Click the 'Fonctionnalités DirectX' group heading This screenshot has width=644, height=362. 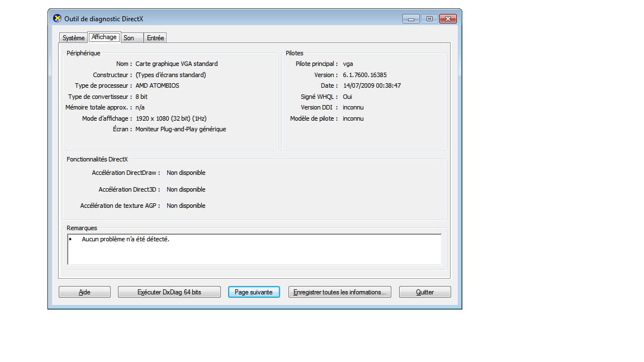click(97, 159)
